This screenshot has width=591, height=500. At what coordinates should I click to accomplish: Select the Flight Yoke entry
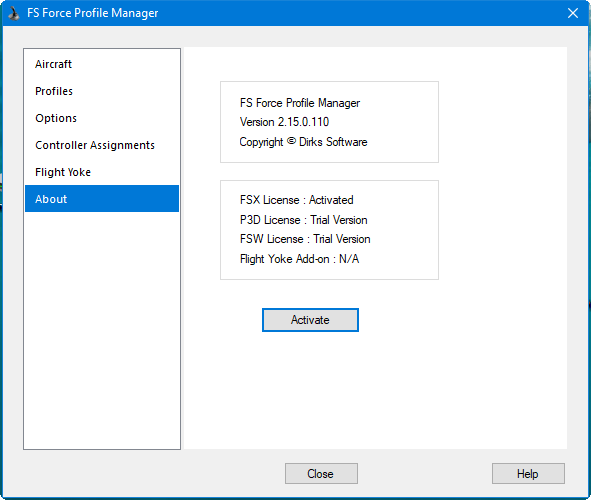click(102, 172)
